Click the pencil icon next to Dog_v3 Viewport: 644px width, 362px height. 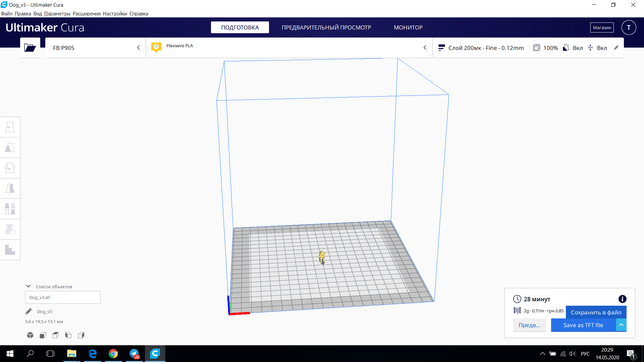coord(29,311)
